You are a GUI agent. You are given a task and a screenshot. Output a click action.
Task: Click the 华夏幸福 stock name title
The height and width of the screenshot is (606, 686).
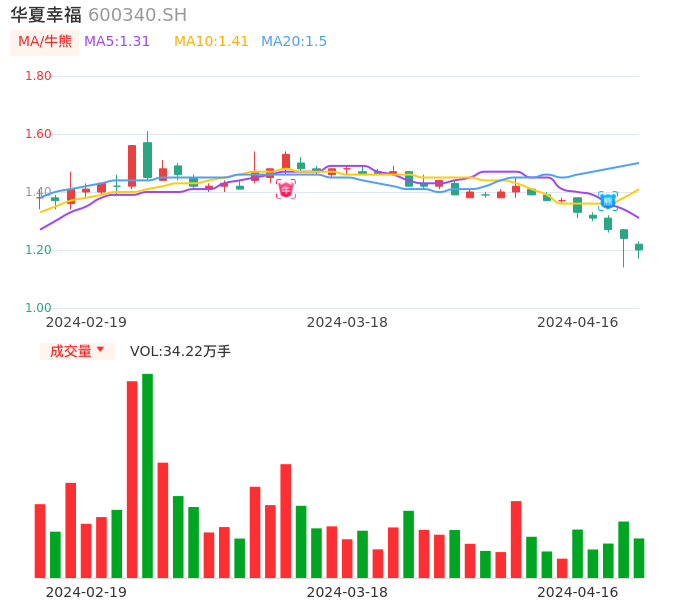46,15
